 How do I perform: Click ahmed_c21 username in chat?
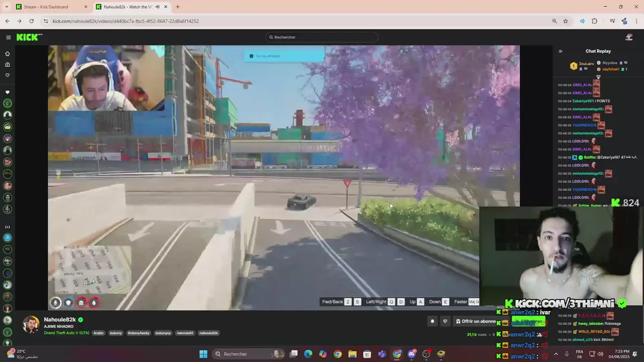pyautogui.click(x=582, y=340)
